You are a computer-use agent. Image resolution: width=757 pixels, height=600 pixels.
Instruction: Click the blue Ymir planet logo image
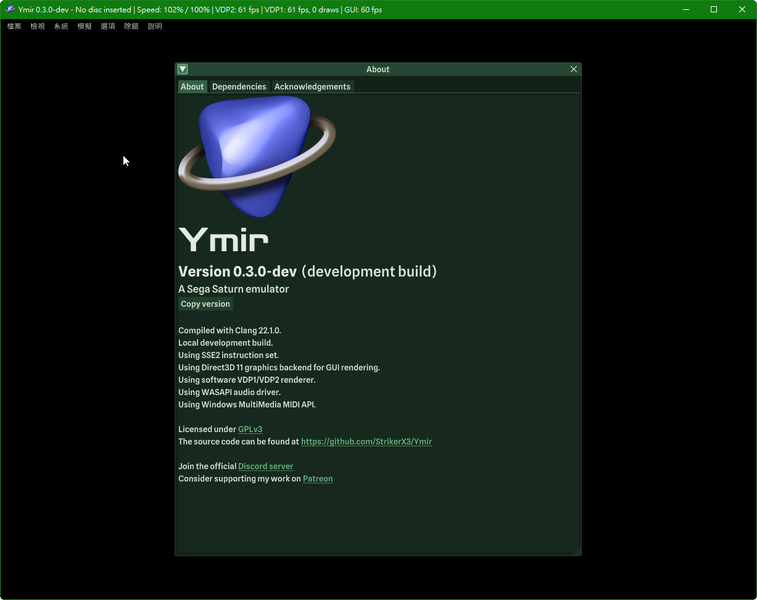coord(255,155)
